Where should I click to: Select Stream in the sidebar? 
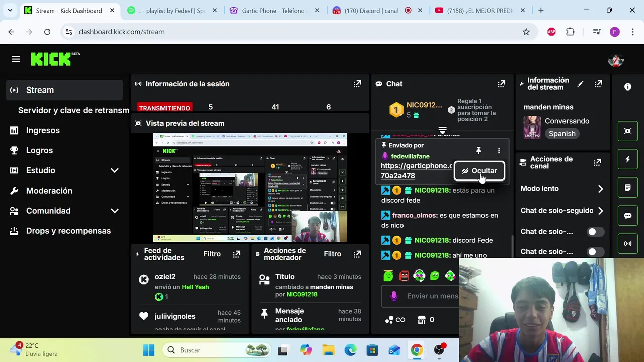[64, 90]
